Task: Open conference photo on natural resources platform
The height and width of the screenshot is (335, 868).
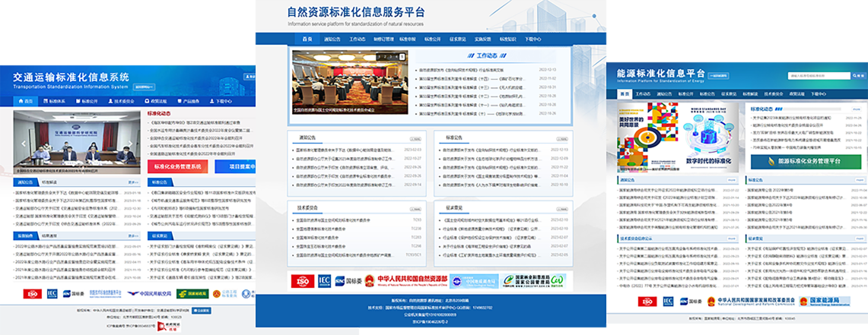Action: coord(350,82)
